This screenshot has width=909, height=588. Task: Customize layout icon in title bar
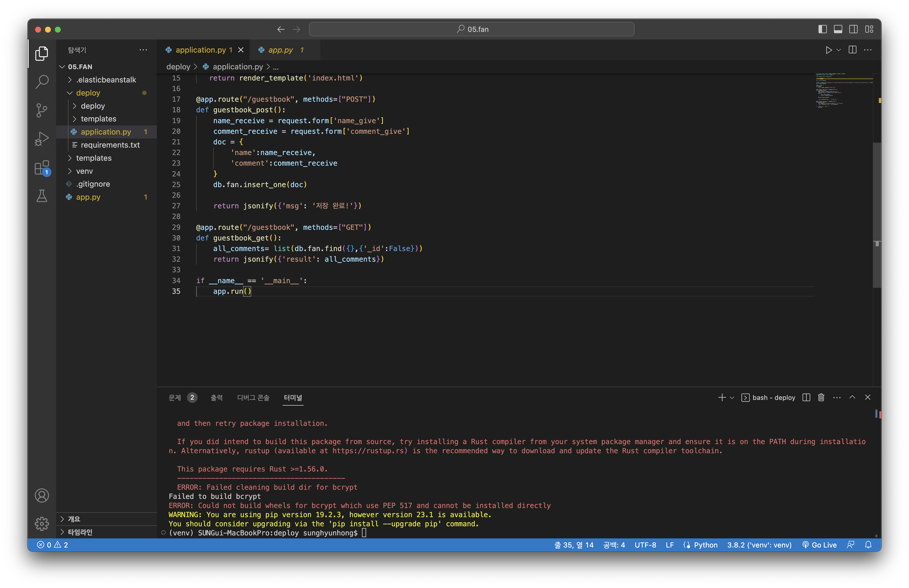pos(870,29)
